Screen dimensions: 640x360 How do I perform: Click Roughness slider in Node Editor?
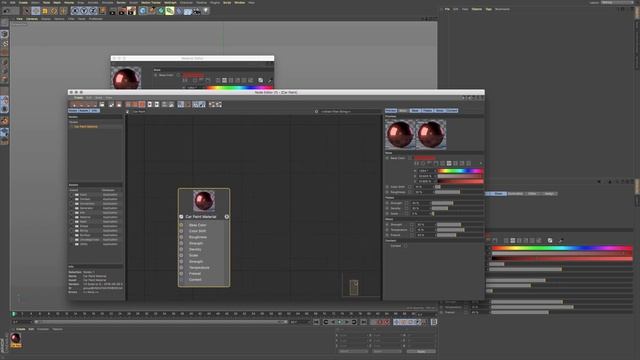[460, 192]
